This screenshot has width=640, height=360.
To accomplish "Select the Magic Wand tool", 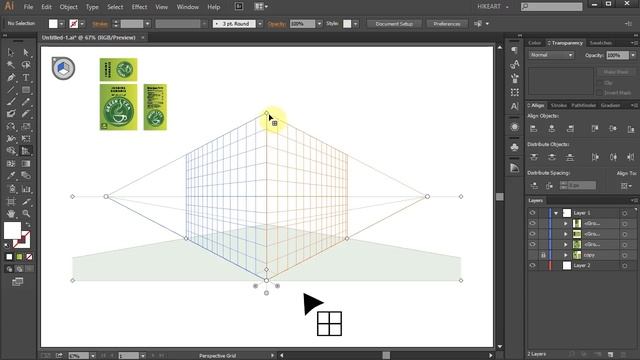I will coord(11,65).
